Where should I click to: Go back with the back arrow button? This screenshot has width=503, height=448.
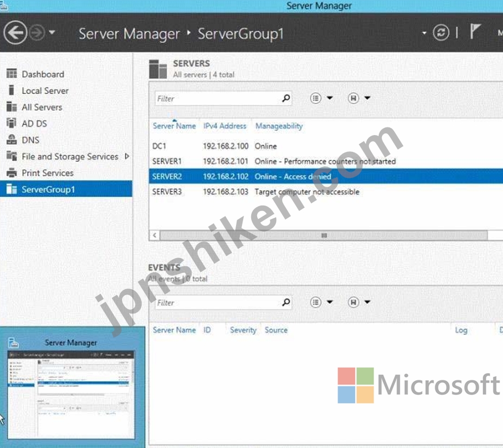(15, 33)
